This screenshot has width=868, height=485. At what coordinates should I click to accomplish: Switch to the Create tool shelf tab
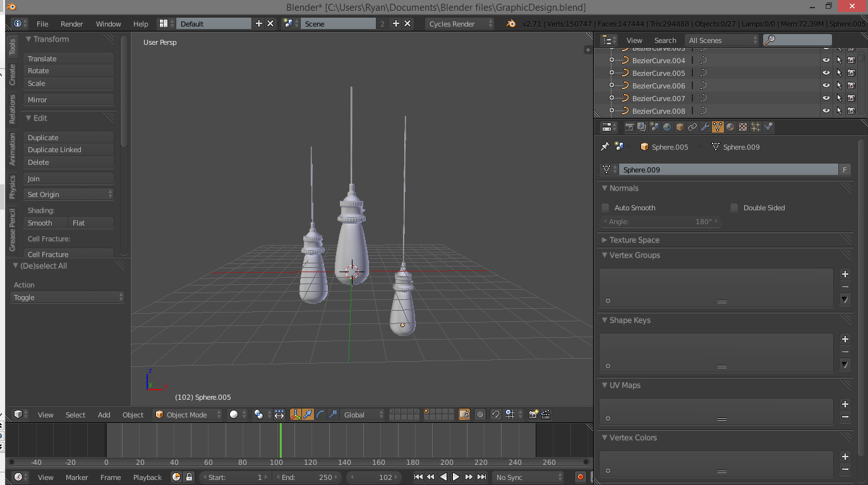point(12,75)
